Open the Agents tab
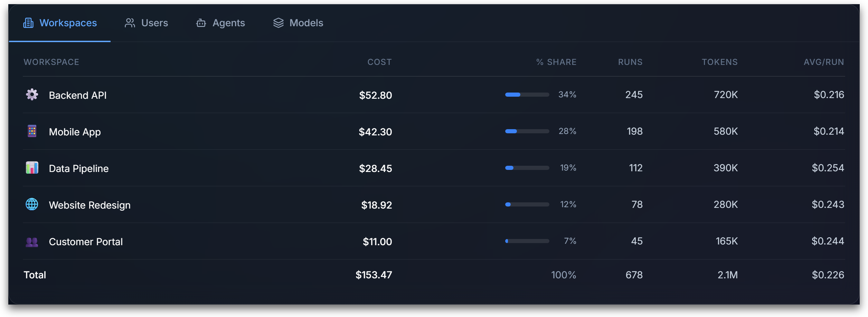 pyautogui.click(x=220, y=23)
